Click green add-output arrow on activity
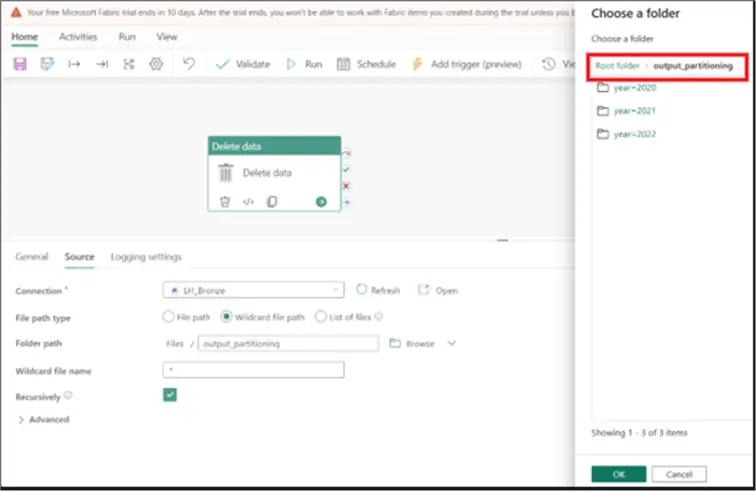Image resolution: width=756 pixels, height=491 pixels. pos(321,202)
